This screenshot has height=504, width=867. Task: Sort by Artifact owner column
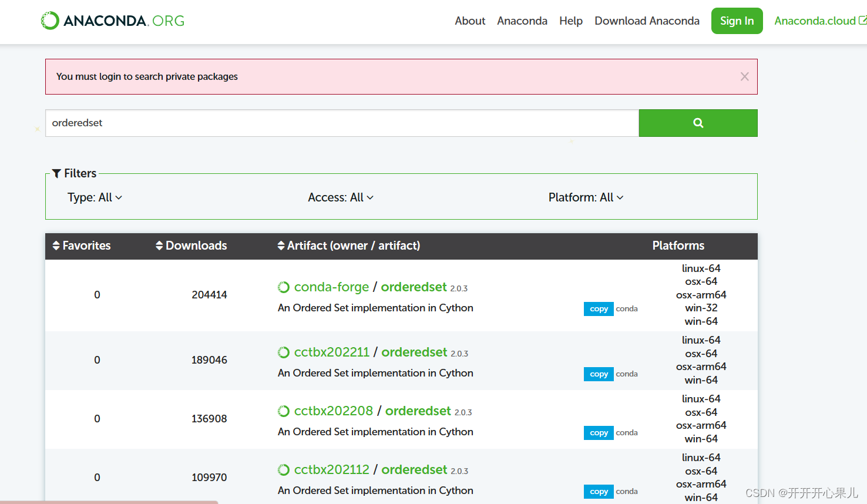[349, 246]
